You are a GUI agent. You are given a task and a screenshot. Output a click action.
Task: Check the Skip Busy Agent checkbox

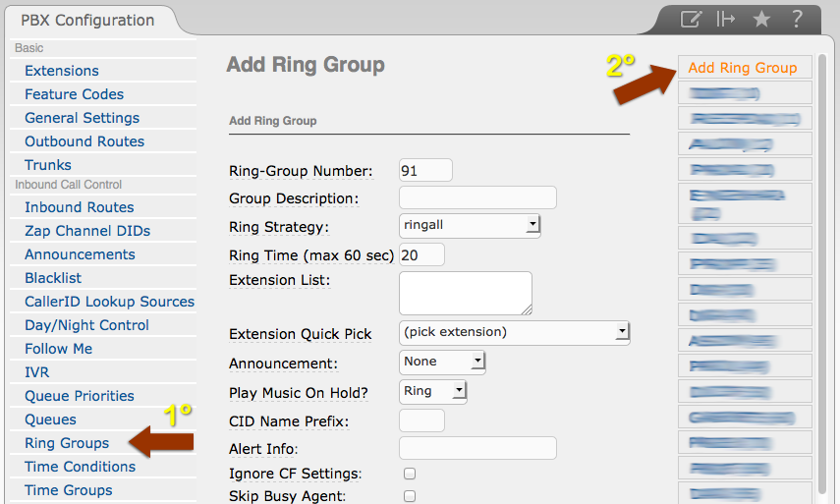click(410, 497)
